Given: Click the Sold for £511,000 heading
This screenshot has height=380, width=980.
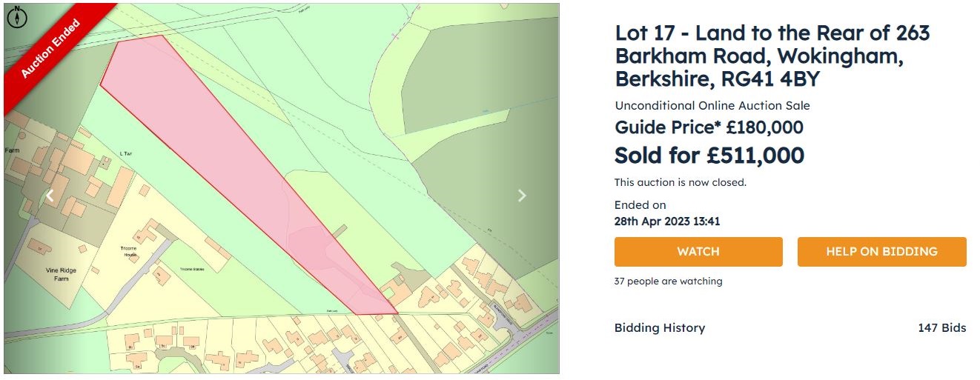Looking at the screenshot, I should pos(709,156).
